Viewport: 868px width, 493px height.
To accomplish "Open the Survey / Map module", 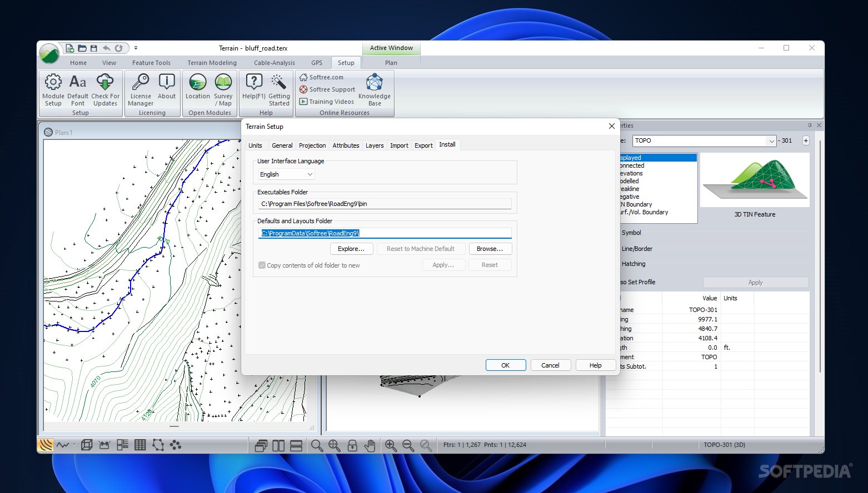I will [223, 89].
